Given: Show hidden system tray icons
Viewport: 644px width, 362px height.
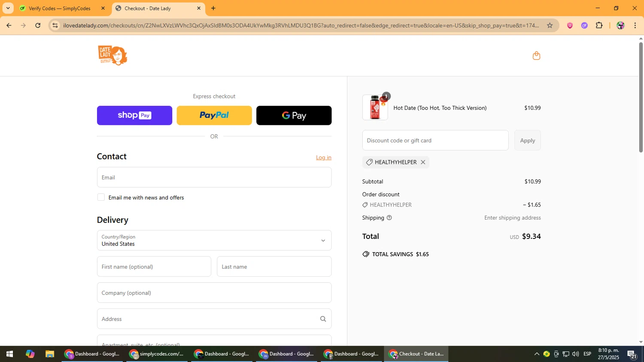Looking at the screenshot, I should (537, 354).
